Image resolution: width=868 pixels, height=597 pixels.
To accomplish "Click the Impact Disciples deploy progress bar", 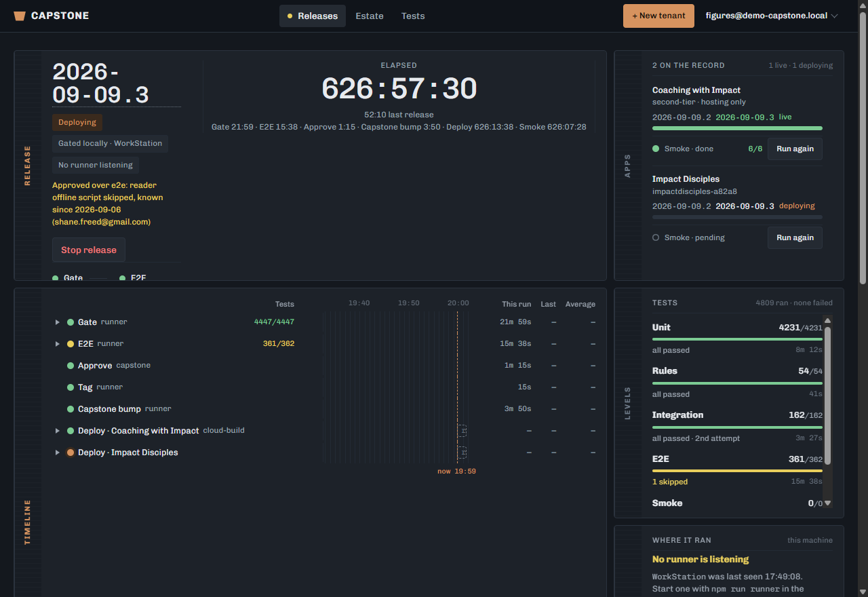I will coord(737,217).
